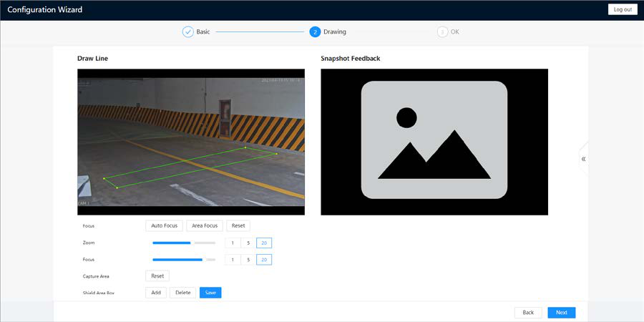Screen dimensions: 644x322
Task: Click the Area Focus button
Action: pyautogui.click(x=205, y=225)
